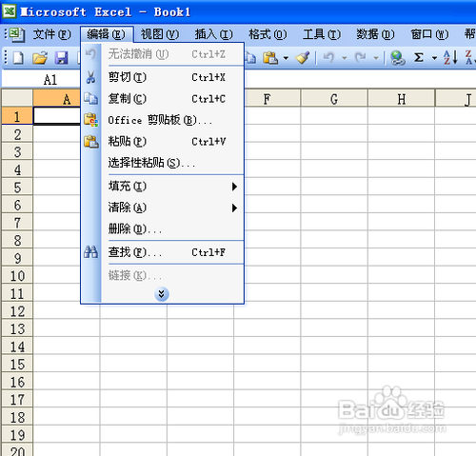
Task: Click the New blank workbook icon
Action: (x=18, y=58)
